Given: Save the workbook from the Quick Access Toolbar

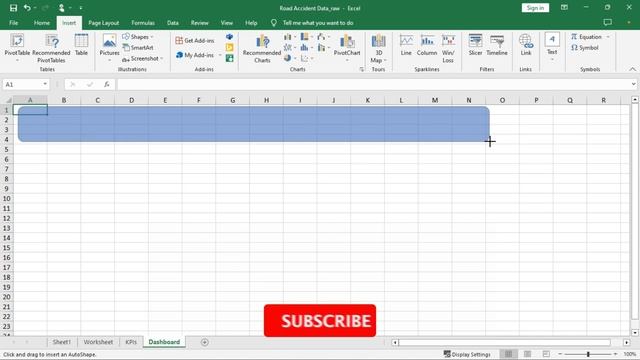Looking at the screenshot, I should tap(13, 8).
